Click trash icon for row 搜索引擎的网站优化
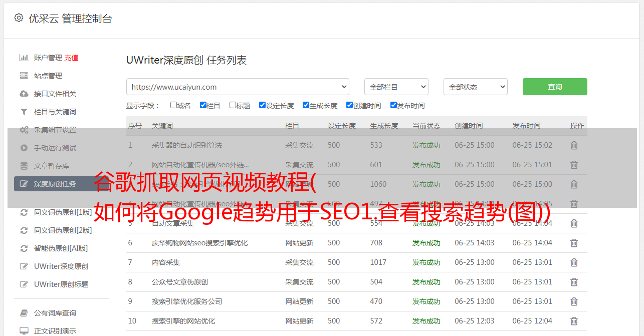The height and width of the screenshot is (336, 644). pyautogui.click(x=574, y=321)
